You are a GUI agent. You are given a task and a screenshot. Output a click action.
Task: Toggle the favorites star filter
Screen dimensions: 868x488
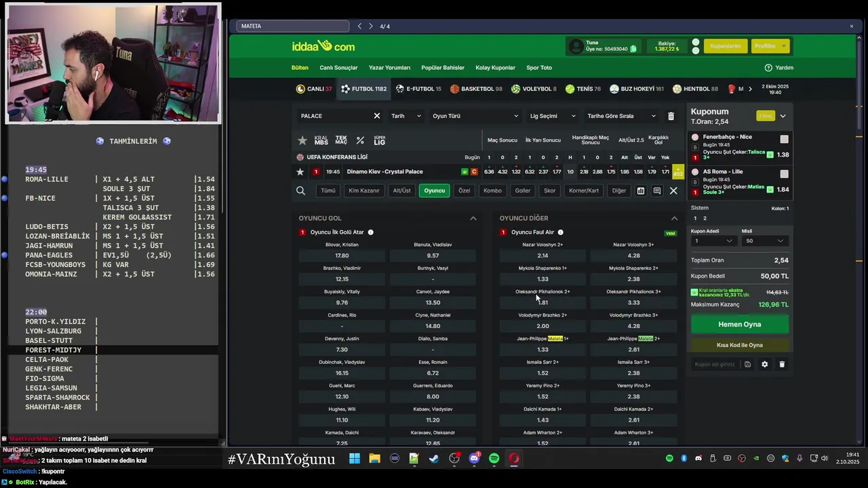(302, 140)
